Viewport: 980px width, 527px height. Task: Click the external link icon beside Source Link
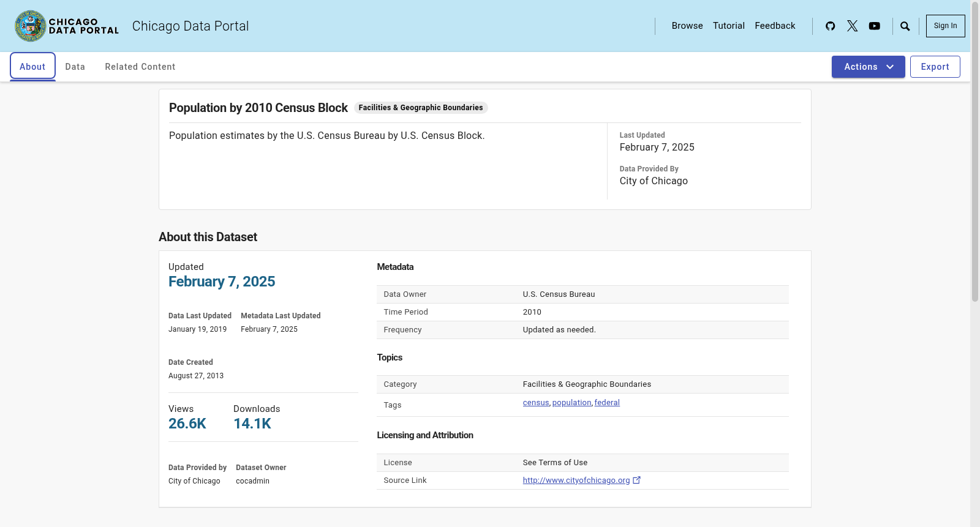(636, 480)
